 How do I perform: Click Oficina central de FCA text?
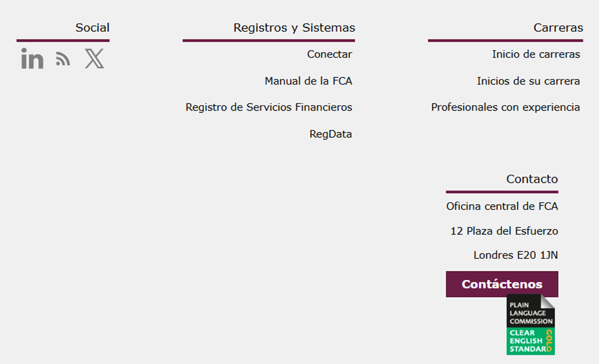click(x=502, y=207)
